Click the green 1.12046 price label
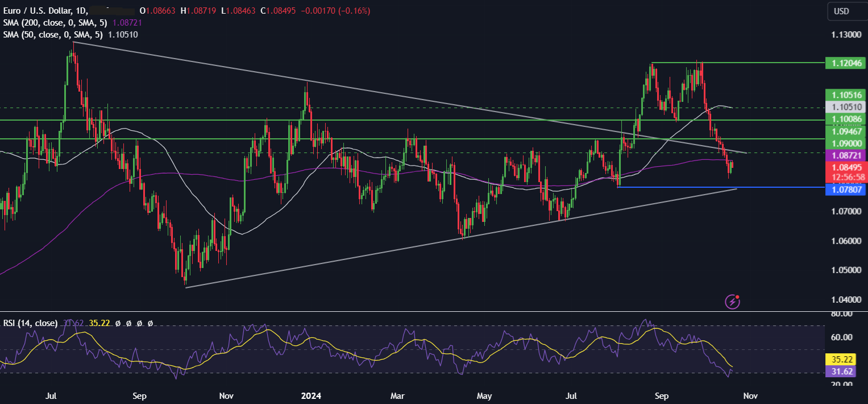 [844, 63]
